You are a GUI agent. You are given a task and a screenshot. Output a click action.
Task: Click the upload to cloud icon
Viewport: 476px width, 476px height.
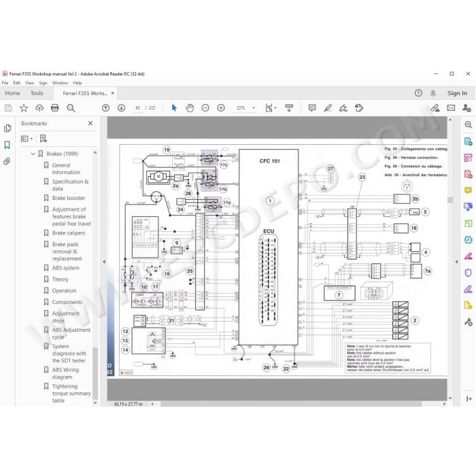click(x=39, y=108)
